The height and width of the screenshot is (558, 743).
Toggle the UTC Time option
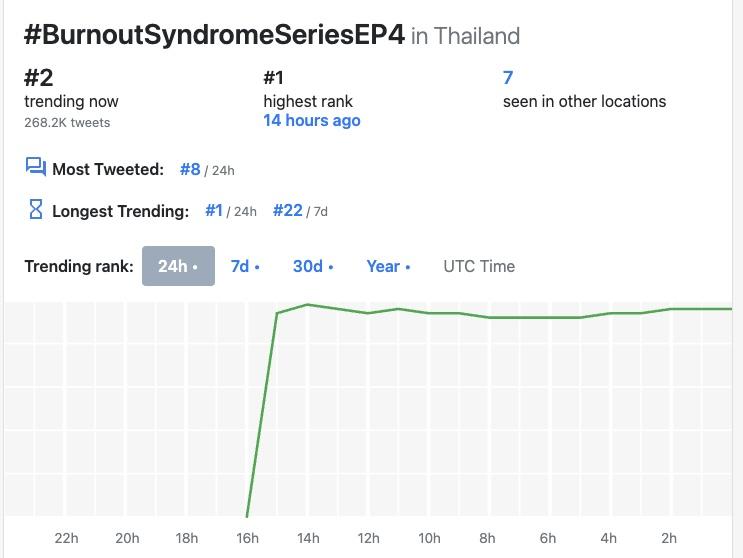[479, 266]
